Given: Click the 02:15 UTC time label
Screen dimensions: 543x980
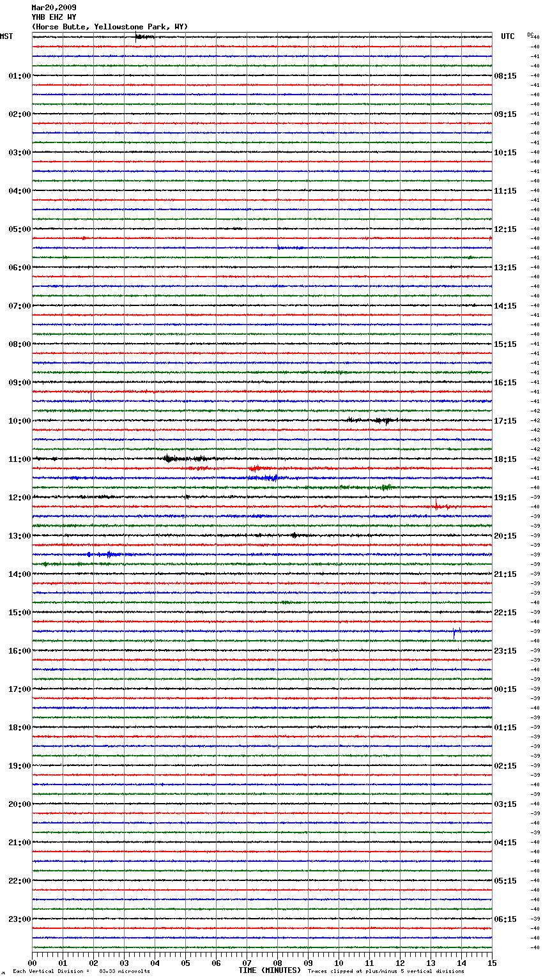Looking at the screenshot, I should tap(505, 766).
